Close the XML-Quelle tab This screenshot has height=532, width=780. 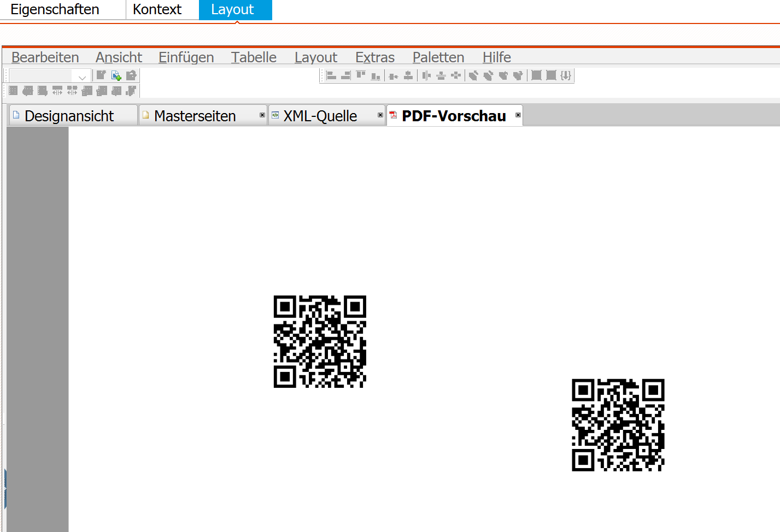pyautogui.click(x=380, y=115)
